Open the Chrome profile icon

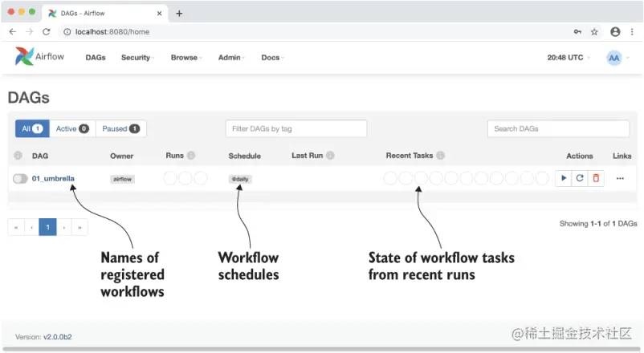[615, 31]
